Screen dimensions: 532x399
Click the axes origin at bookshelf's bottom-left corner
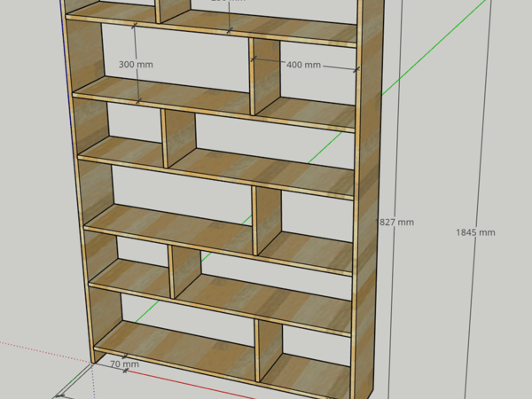[94, 362]
